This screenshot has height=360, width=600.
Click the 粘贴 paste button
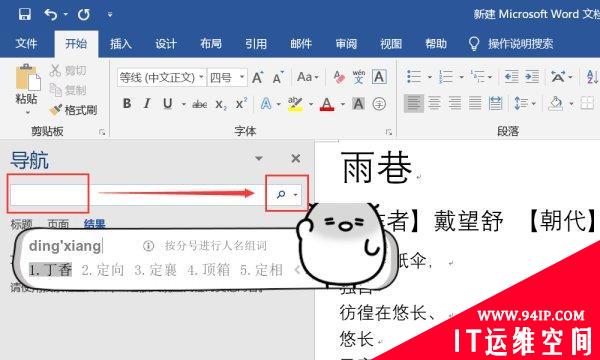pyautogui.click(x=27, y=89)
